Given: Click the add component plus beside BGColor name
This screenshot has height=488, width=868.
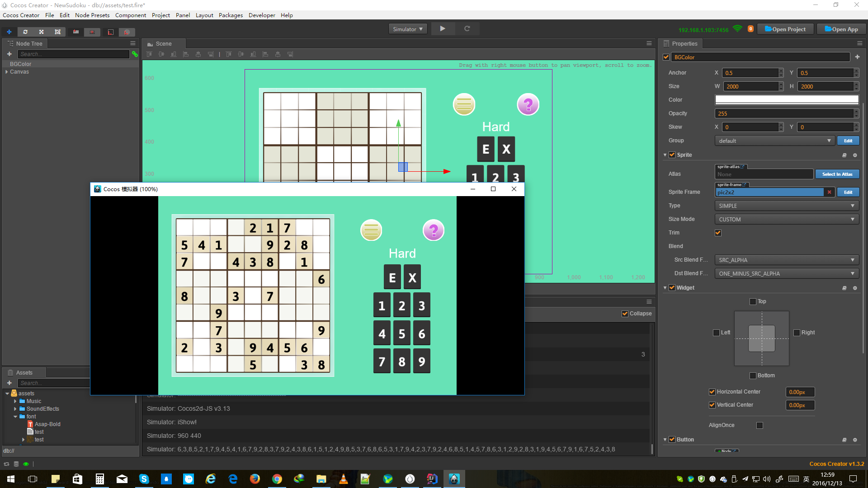Looking at the screenshot, I should [x=857, y=57].
